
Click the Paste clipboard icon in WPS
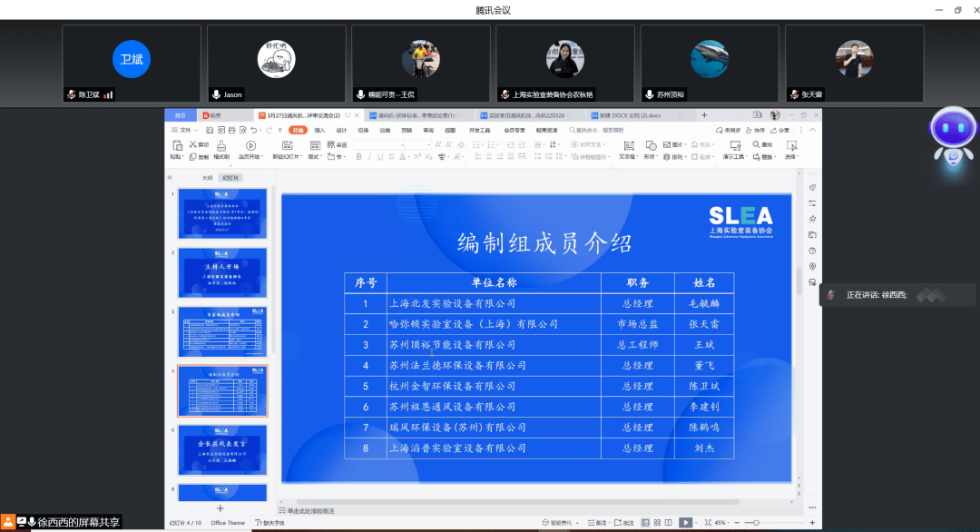177,145
